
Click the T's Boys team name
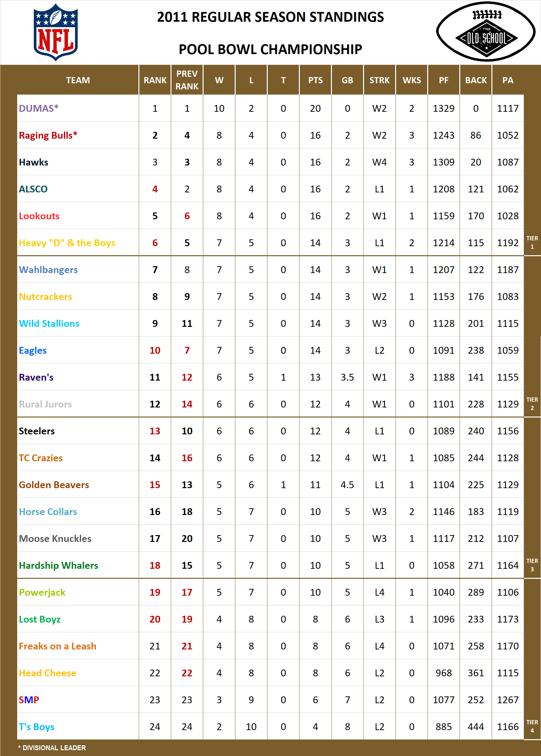pyautogui.click(x=37, y=727)
